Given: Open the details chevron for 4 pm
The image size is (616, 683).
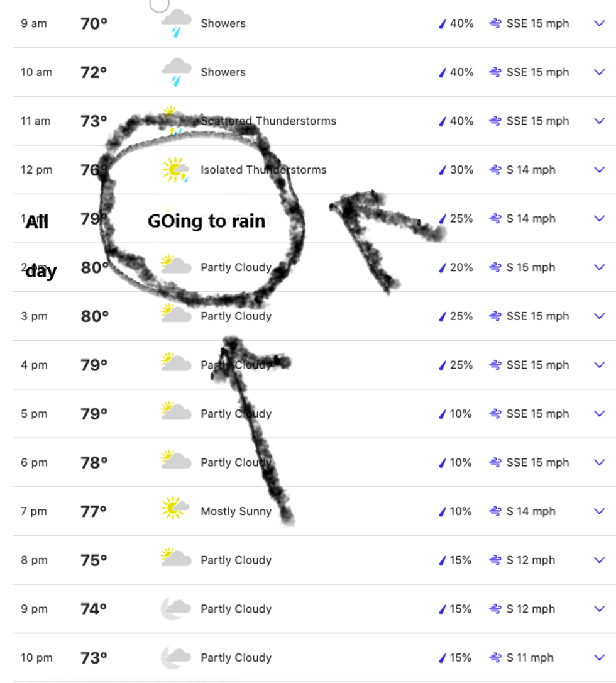Looking at the screenshot, I should [x=600, y=365].
